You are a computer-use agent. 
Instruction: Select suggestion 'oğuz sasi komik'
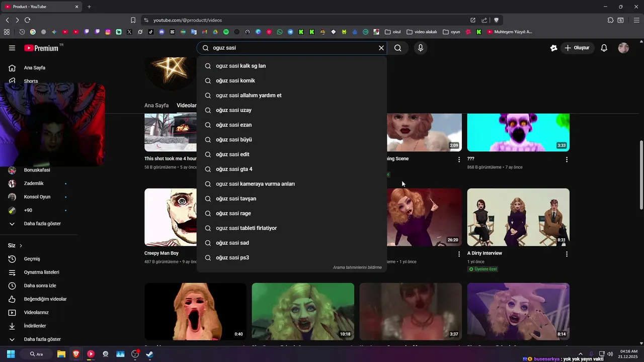pos(292,80)
